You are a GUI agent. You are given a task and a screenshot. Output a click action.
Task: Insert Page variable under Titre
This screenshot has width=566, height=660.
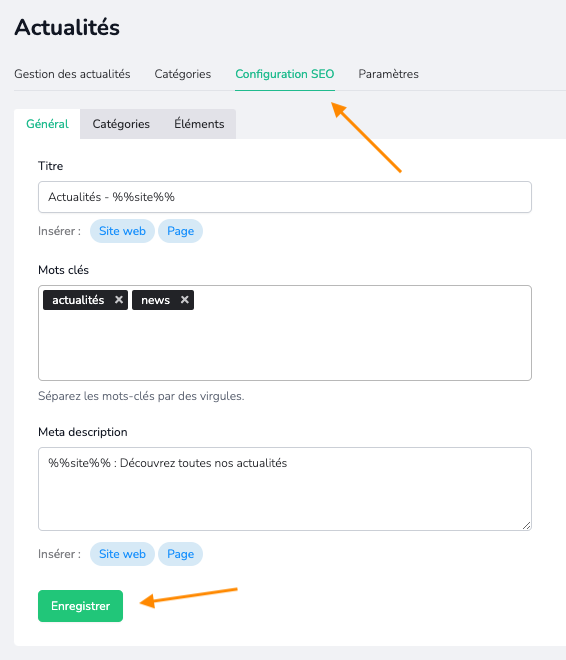pos(181,231)
